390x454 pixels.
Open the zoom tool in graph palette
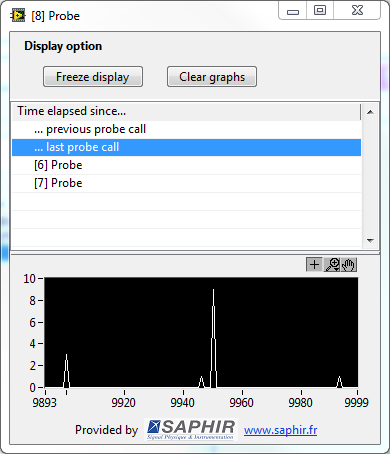[332, 265]
